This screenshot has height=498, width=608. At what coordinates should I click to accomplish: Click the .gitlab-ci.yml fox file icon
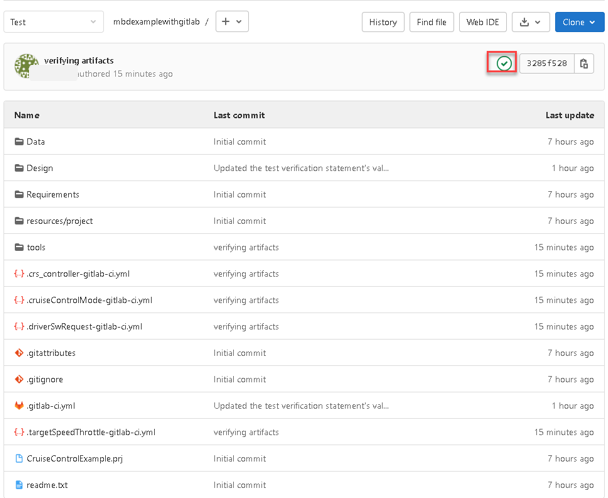click(x=19, y=406)
